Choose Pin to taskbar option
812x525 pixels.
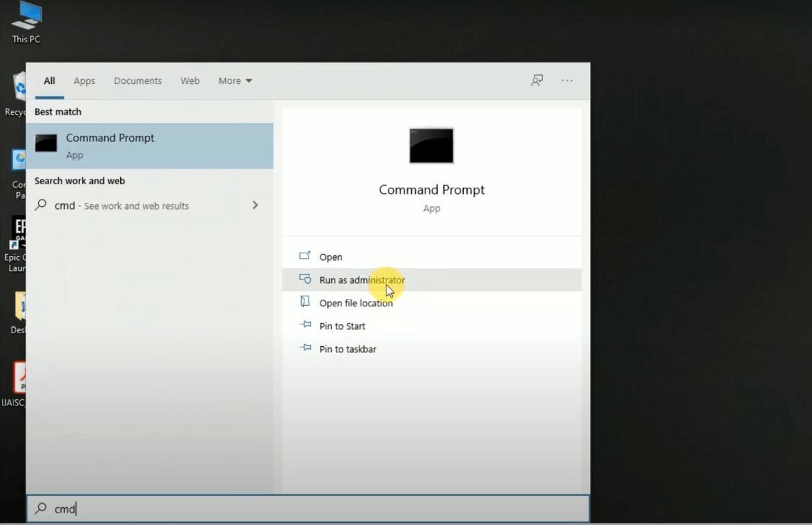coord(348,349)
